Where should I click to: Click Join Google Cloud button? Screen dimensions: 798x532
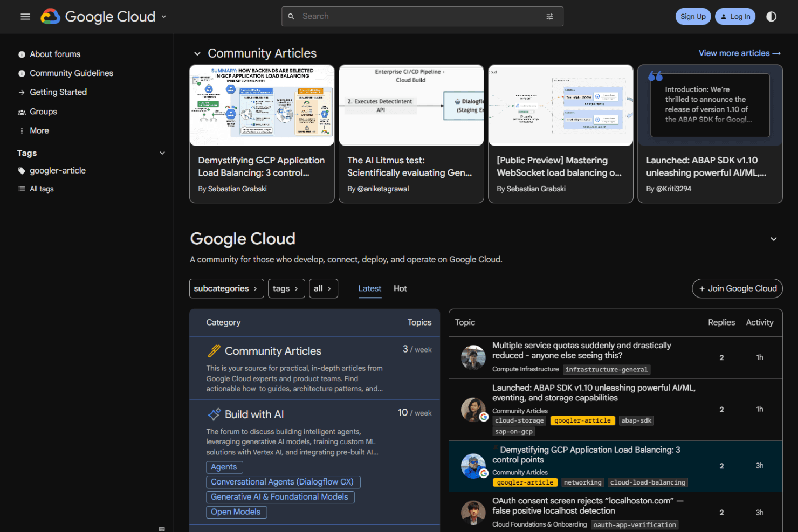point(738,288)
